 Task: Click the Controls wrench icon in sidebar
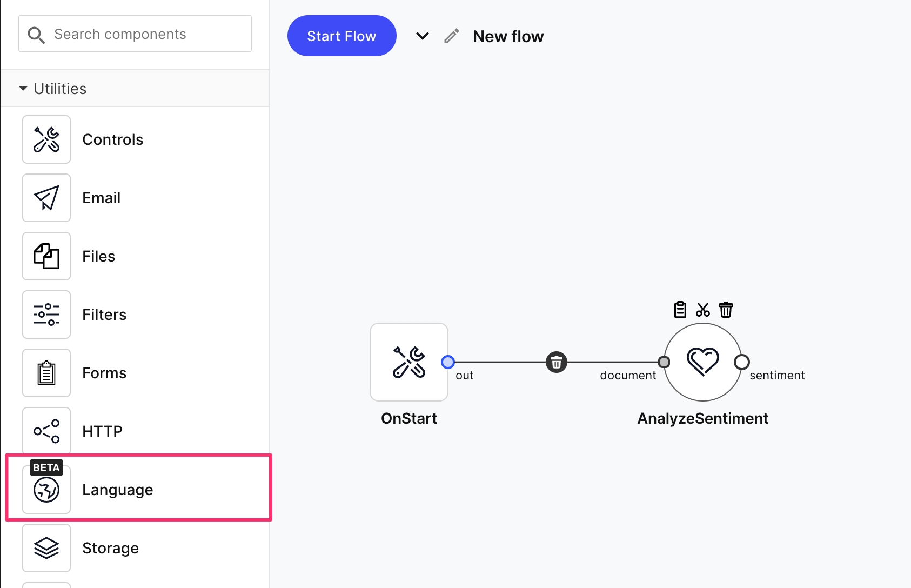click(x=46, y=139)
